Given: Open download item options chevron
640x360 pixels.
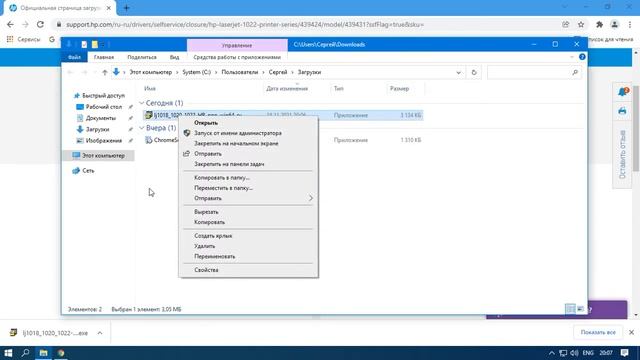Looking at the screenshot, I should (100, 333).
